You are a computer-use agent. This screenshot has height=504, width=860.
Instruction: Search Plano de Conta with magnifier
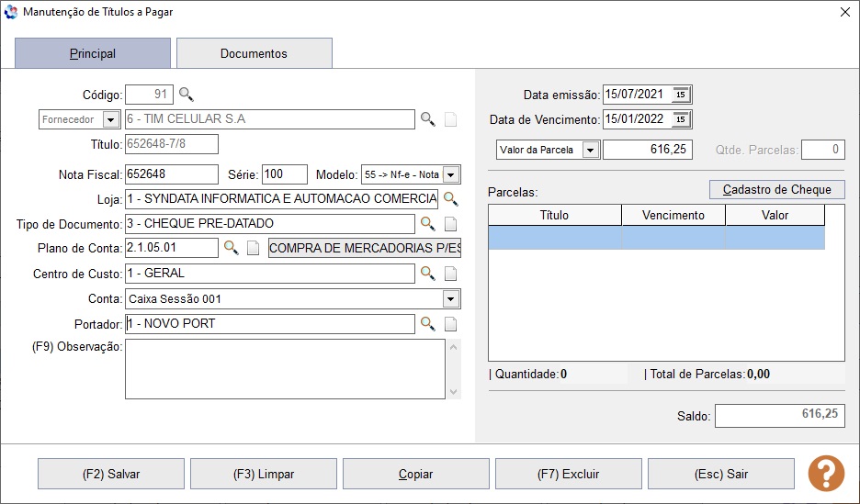[231, 248]
